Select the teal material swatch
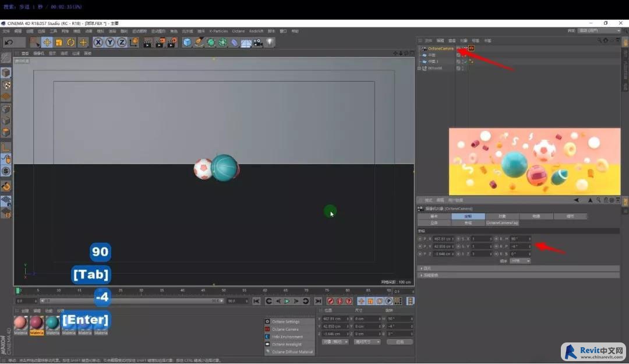 click(x=52, y=323)
